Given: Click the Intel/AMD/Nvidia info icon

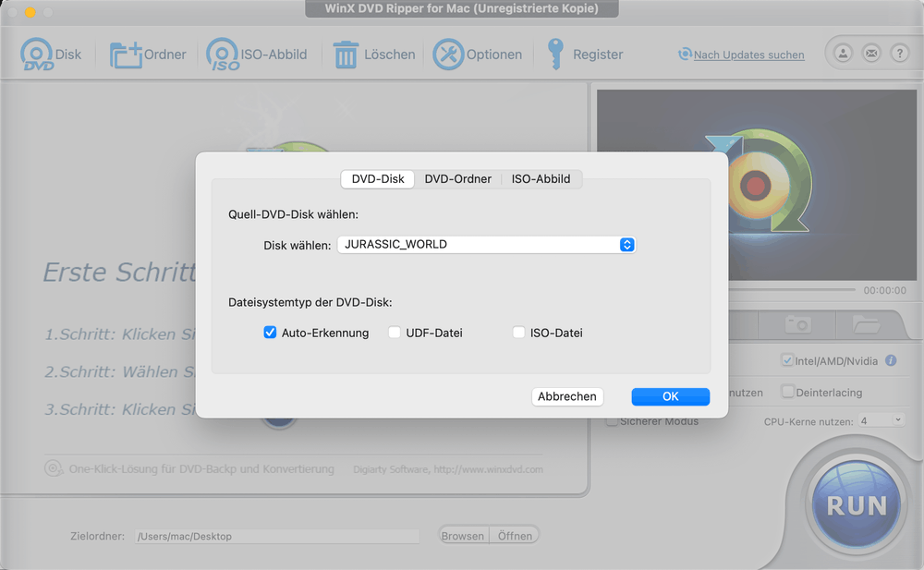Looking at the screenshot, I should click(891, 360).
